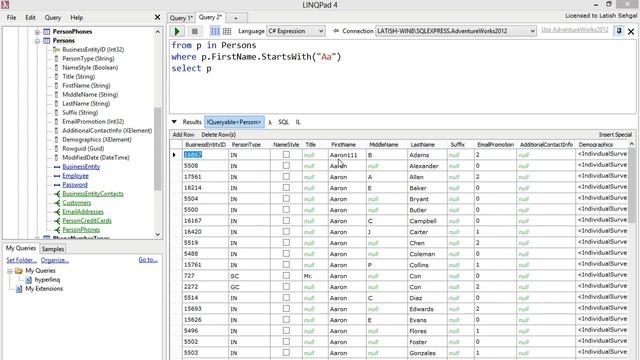Click the lambda results tab icon
Viewport: 640px width, 360px height.
[x=270, y=122]
